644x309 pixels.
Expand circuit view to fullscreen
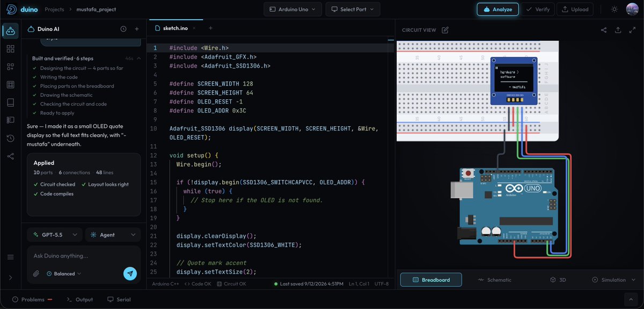point(632,30)
